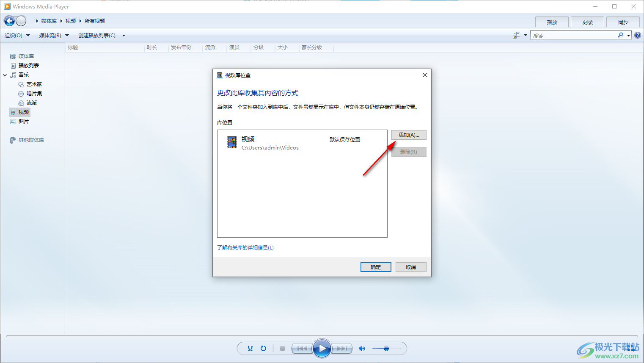The width and height of the screenshot is (644, 363).
Task: Open the search options dropdown arrow
Action: click(629, 36)
